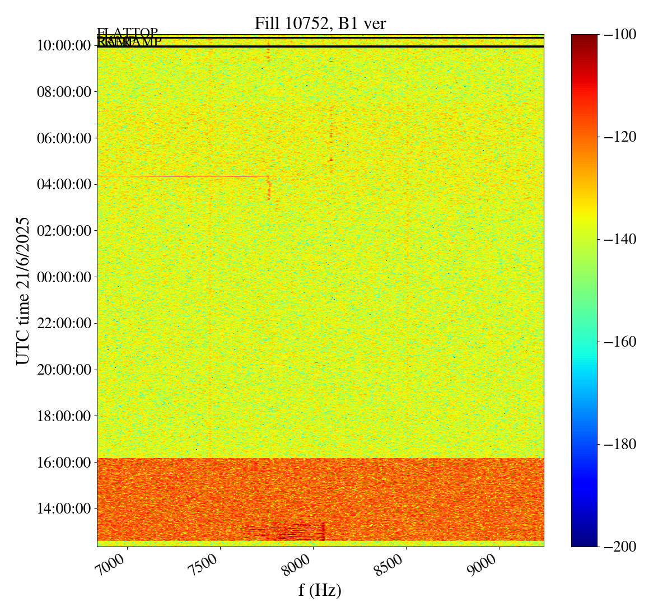Viewport: 672px width, 616px height.
Task: Click the 00:00:00 time tick label
Action: click(64, 277)
